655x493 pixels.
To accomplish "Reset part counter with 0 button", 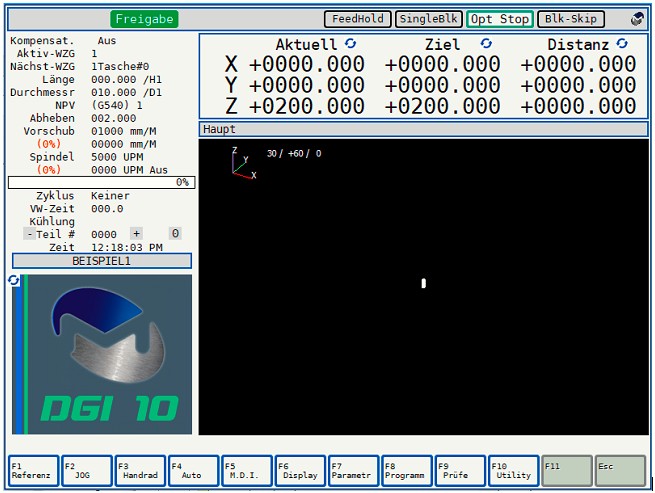I will click(x=175, y=234).
